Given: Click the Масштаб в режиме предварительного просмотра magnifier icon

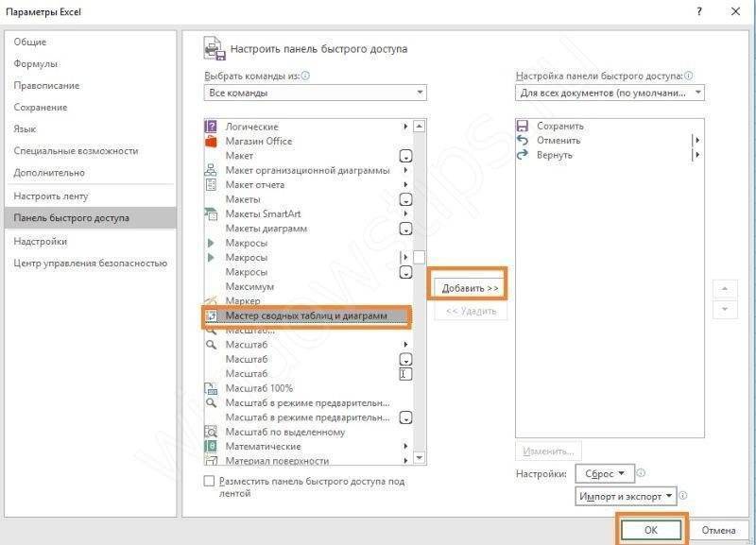Looking at the screenshot, I should click(x=211, y=403).
